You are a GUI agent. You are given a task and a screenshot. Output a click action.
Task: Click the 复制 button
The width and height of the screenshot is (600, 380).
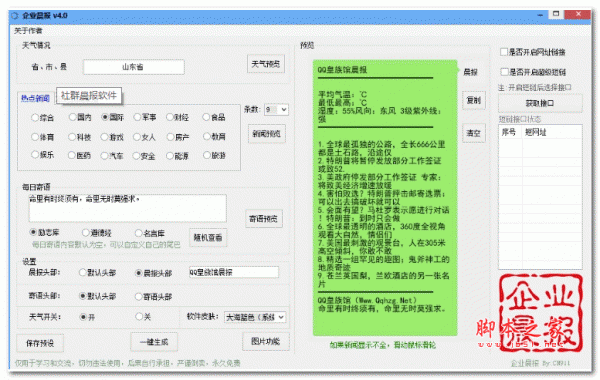pyautogui.click(x=474, y=101)
